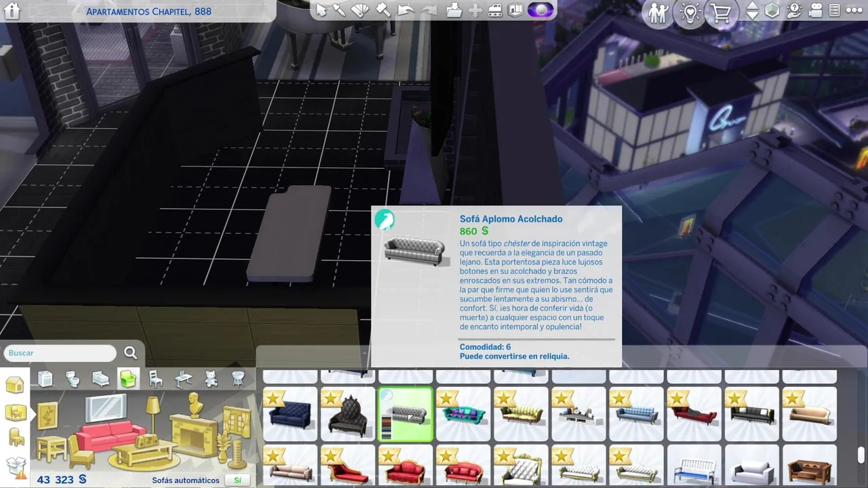Select the bathroom toilet room category
The image size is (868, 488).
pyautogui.click(x=73, y=379)
